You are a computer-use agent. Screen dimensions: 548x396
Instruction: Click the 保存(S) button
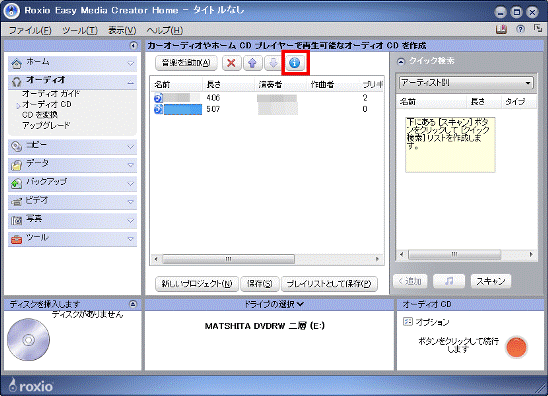point(260,283)
